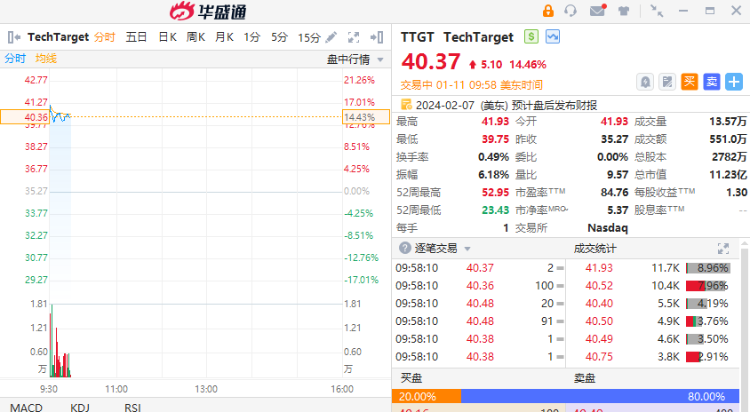The height and width of the screenshot is (412, 750).
Task: Open the mail messages icon
Action: click(597, 11)
